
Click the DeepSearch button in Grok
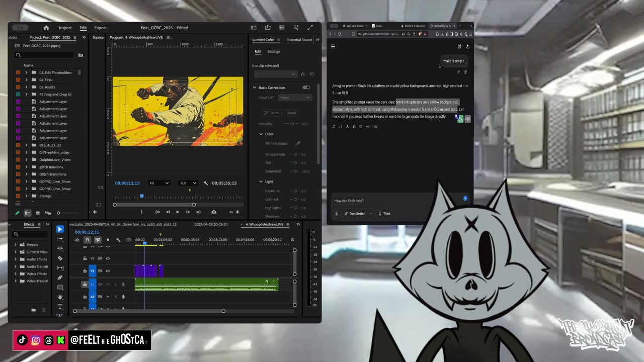pos(355,214)
